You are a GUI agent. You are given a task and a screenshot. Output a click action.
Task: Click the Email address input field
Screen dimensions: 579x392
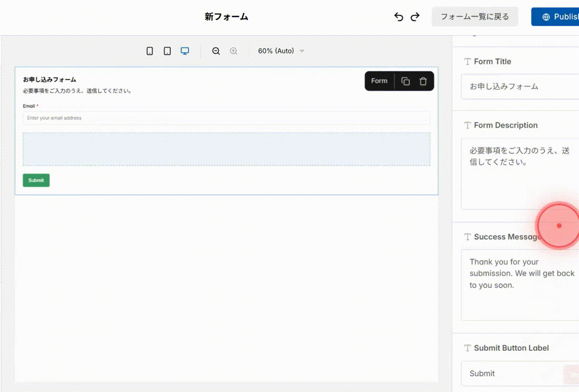161,118
